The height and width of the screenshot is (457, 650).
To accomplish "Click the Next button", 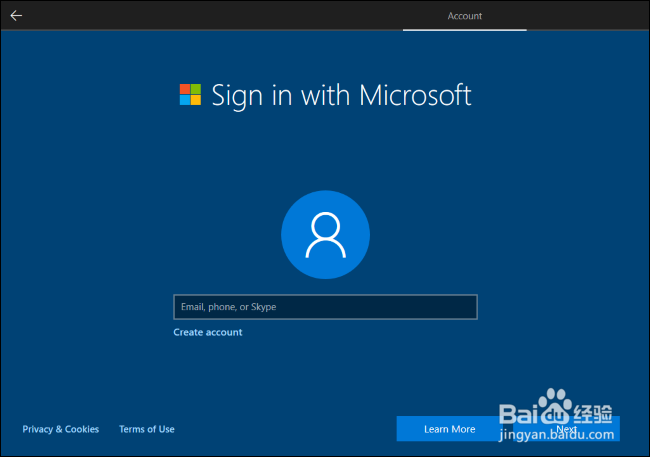I will point(566,429).
